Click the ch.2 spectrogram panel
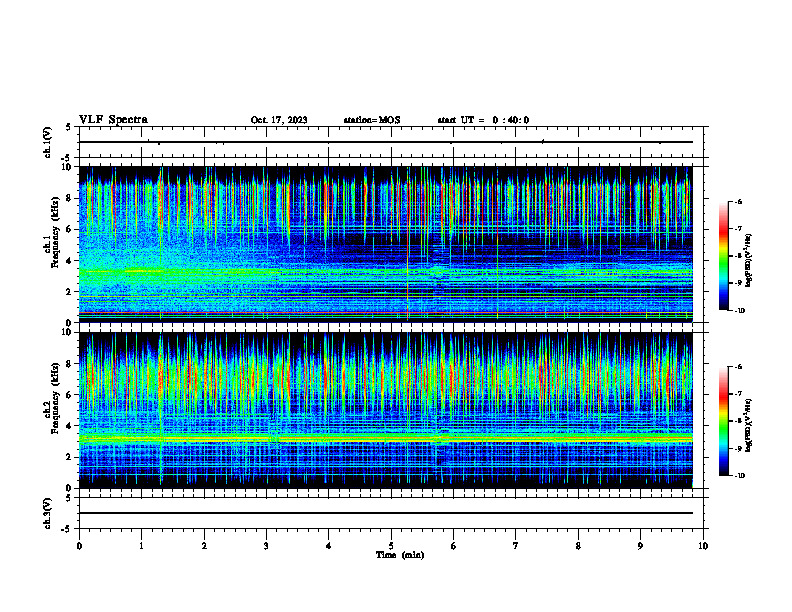Screen dimensions: 792x612 point(386,410)
